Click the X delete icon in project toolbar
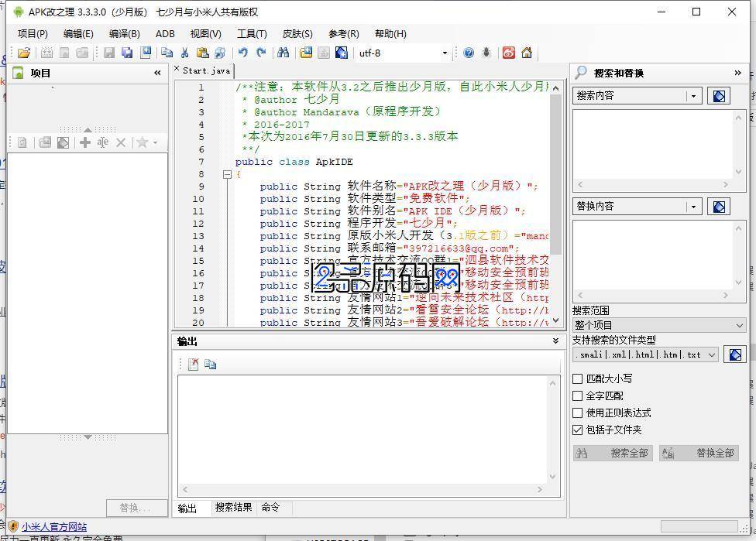Screen dimensions: 756x541 121,142
